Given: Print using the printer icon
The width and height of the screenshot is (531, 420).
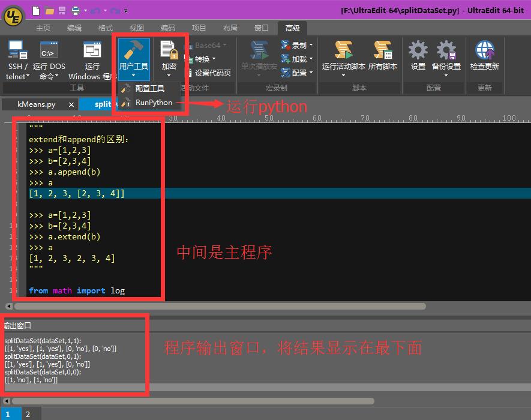Looking at the screenshot, I should (x=76, y=11).
